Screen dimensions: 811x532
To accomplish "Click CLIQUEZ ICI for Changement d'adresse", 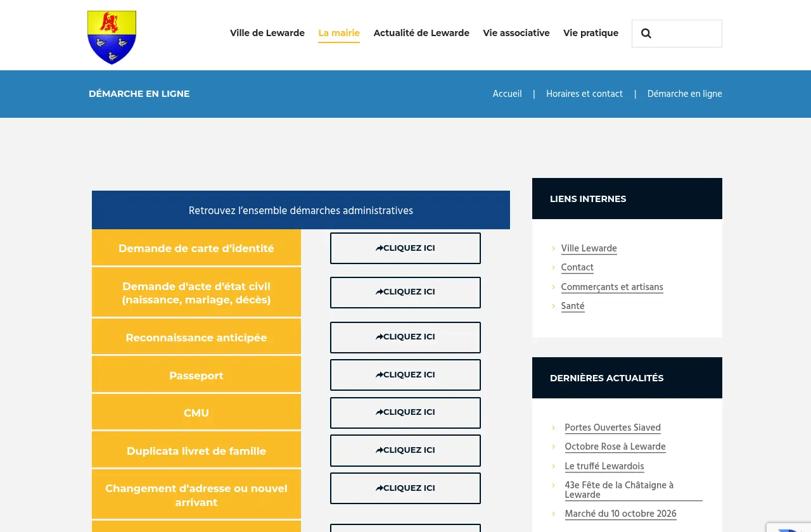I will pos(405,488).
